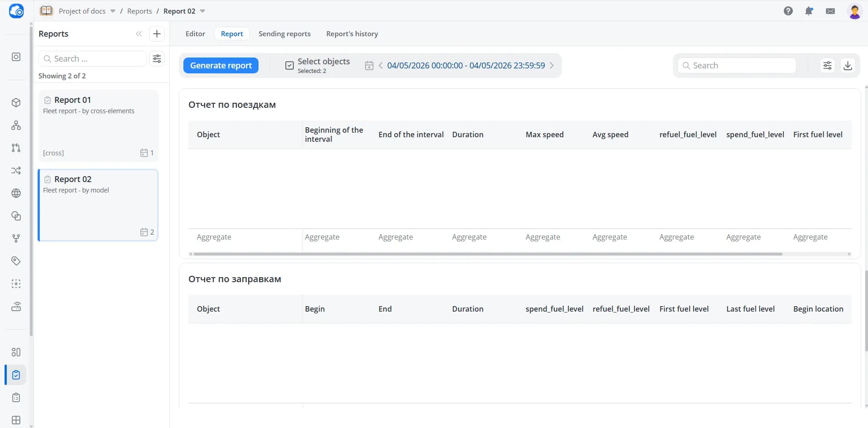Select the Report 02 card
This screenshot has height=428, width=868.
coord(98,205)
